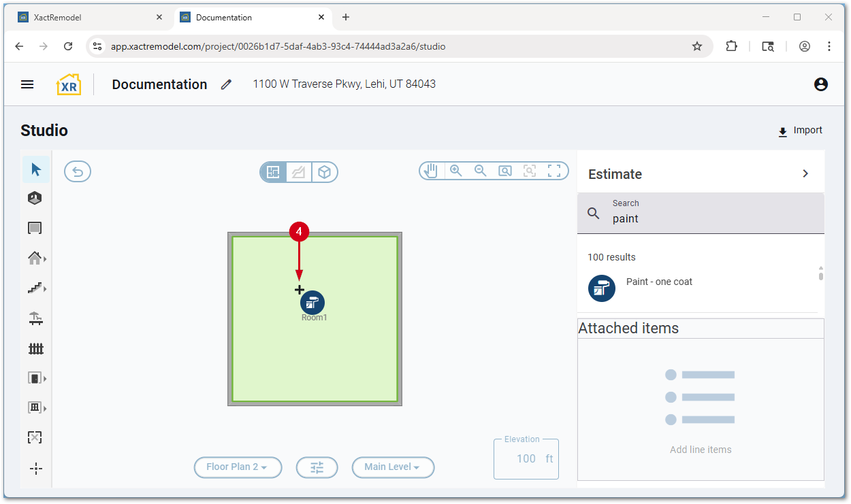Click the undo button
851x504 pixels.
click(78, 171)
